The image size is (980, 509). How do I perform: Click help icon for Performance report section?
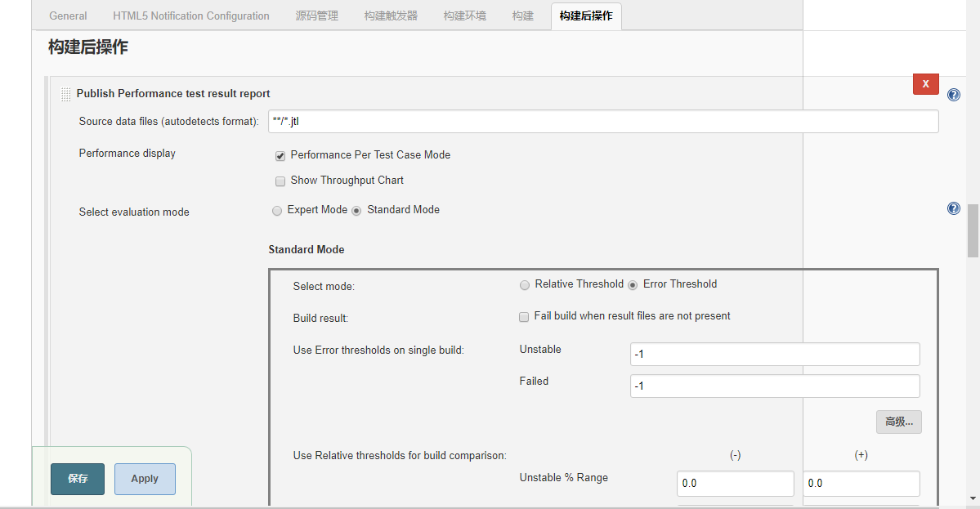[x=953, y=95]
